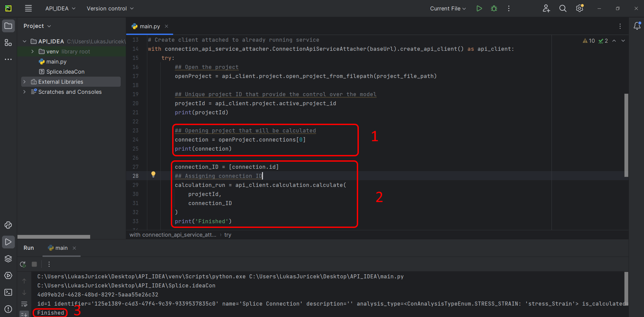Click the Rerun main icon in Run panel
This screenshot has width=644, height=317.
tap(23, 264)
